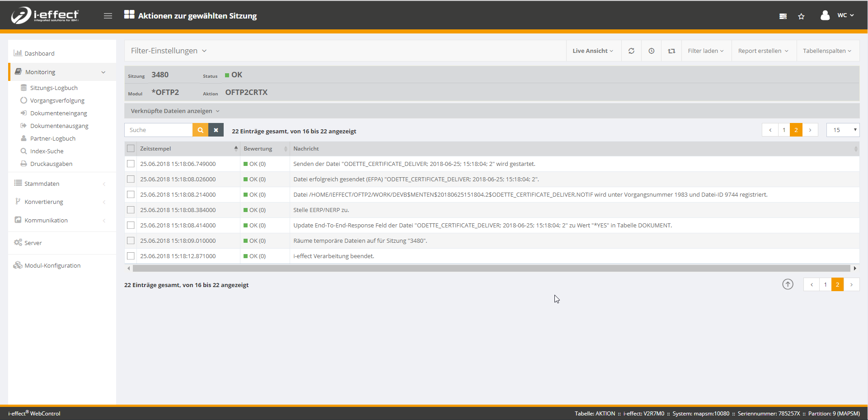Screen dimensions: 868x420
Task: Click the orange search magnifier button
Action: [x=200, y=130]
